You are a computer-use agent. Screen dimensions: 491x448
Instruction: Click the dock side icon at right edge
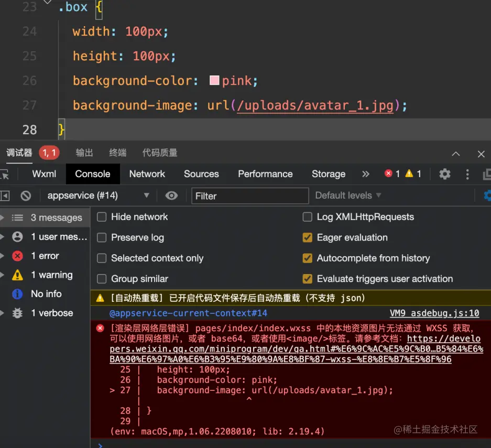point(487,174)
